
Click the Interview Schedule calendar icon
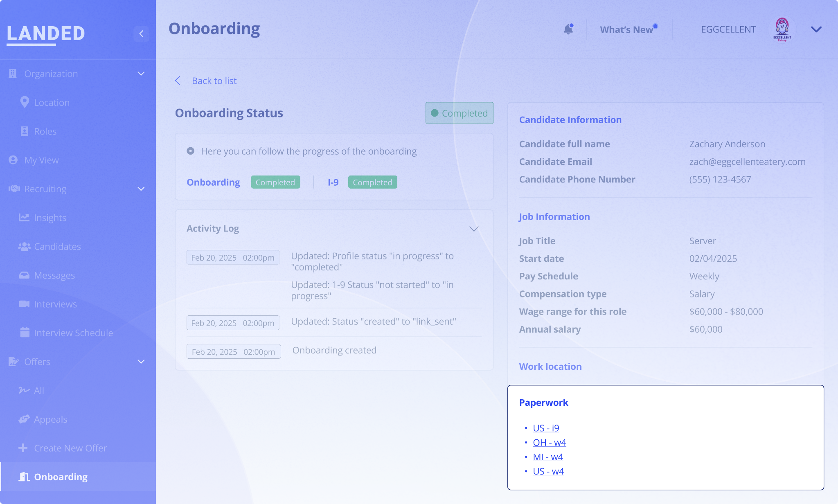[25, 333]
